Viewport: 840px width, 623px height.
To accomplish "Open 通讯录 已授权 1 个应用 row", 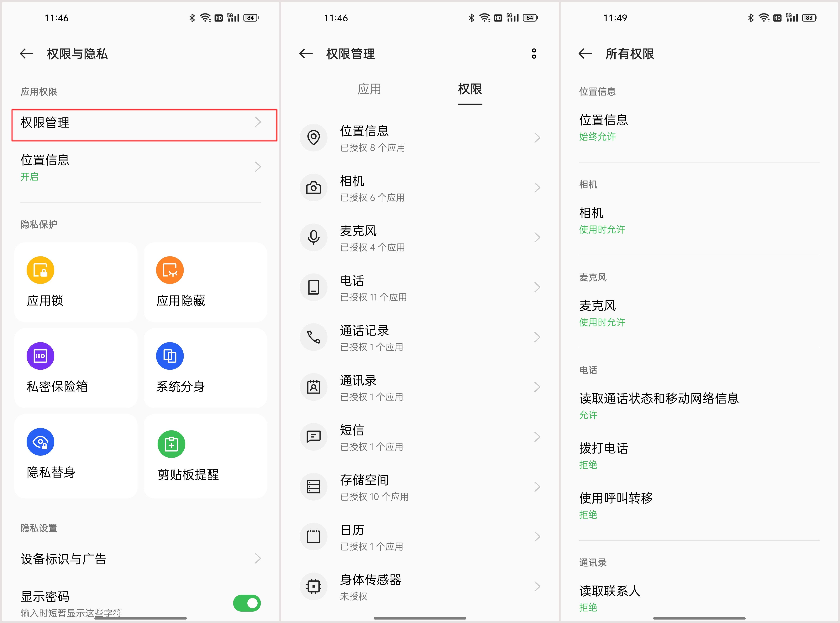I will click(420, 387).
